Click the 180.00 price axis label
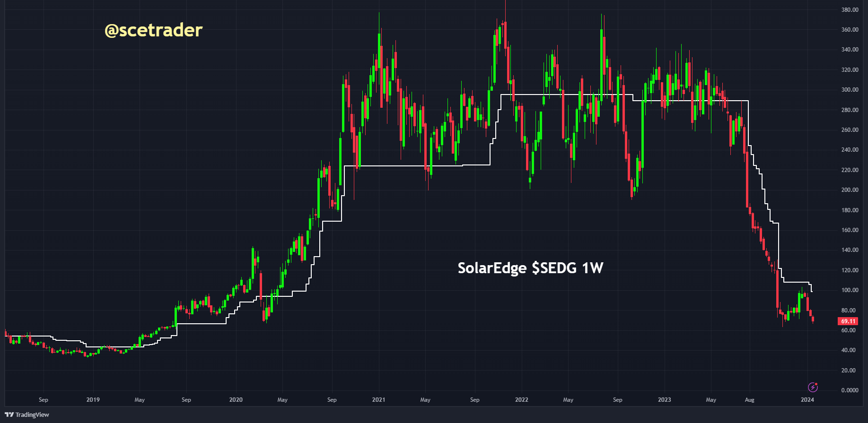 tap(850, 210)
